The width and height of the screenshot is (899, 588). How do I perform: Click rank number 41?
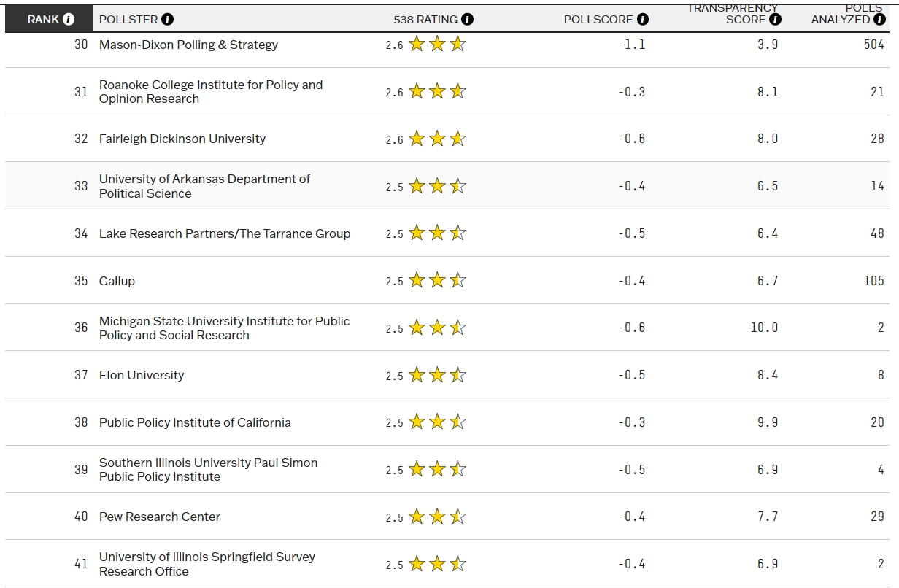[81, 564]
